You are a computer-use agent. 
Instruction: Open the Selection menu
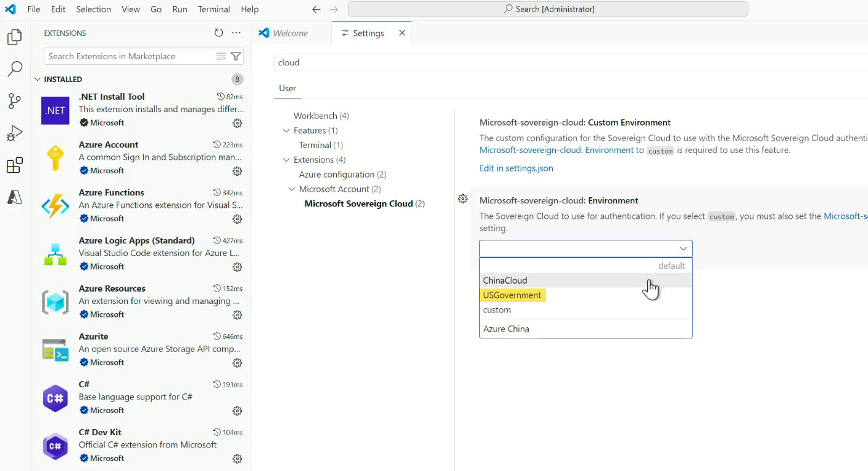tap(94, 9)
